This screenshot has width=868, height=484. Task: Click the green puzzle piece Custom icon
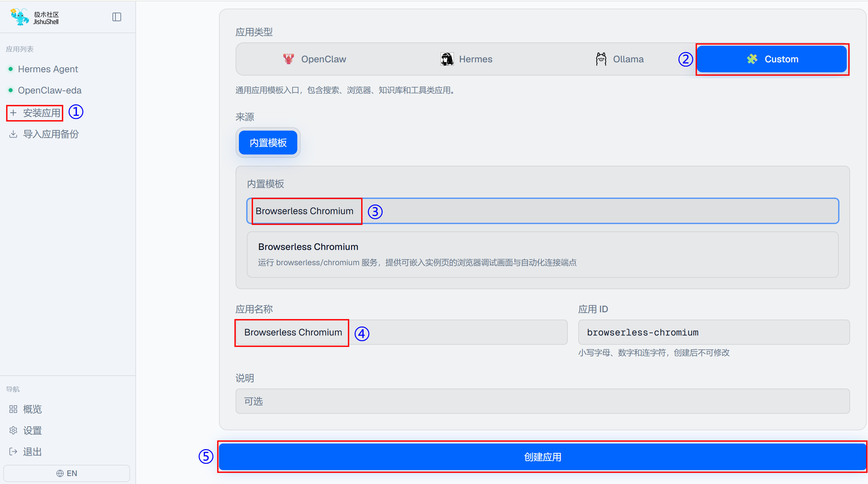tap(752, 59)
